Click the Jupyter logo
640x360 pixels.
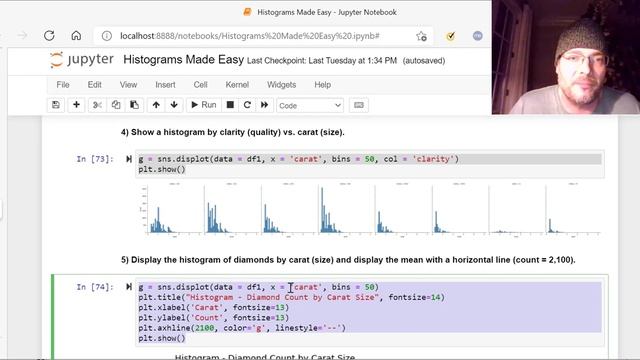(x=81, y=60)
